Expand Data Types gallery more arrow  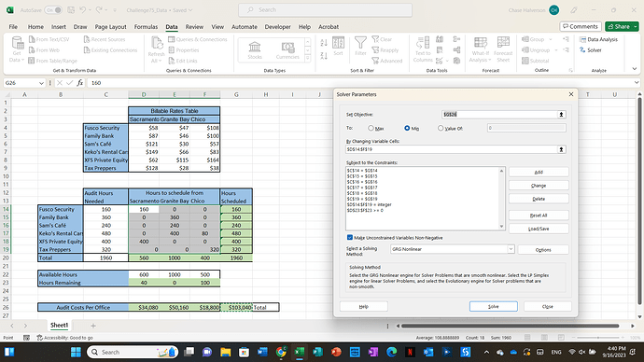click(x=308, y=58)
